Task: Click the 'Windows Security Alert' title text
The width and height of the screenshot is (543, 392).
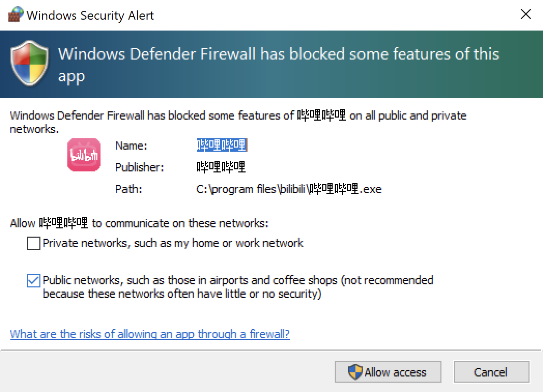Action: pos(90,15)
